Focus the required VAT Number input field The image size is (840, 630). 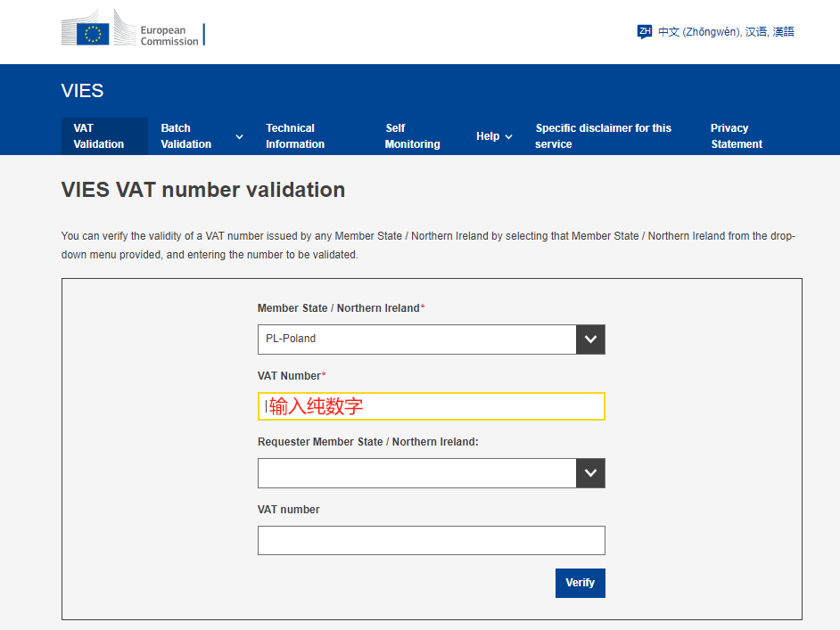(x=432, y=406)
